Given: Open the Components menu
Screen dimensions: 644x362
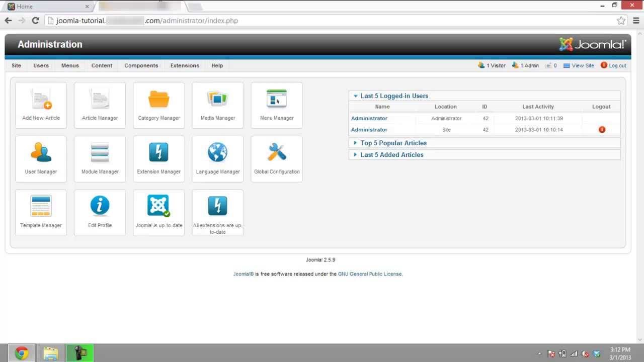Looking at the screenshot, I should pyautogui.click(x=141, y=65).
